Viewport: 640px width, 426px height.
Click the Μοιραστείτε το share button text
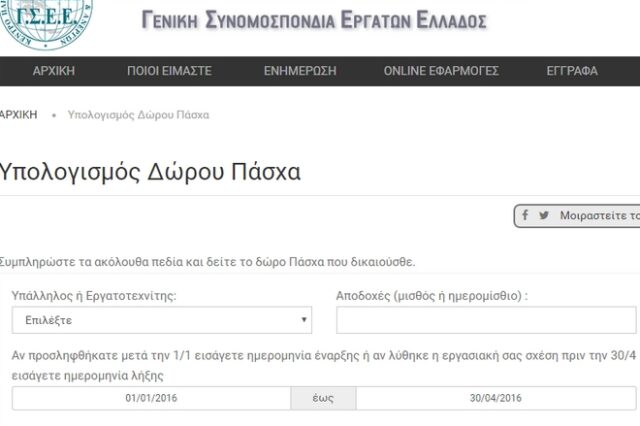click(600, 215)
